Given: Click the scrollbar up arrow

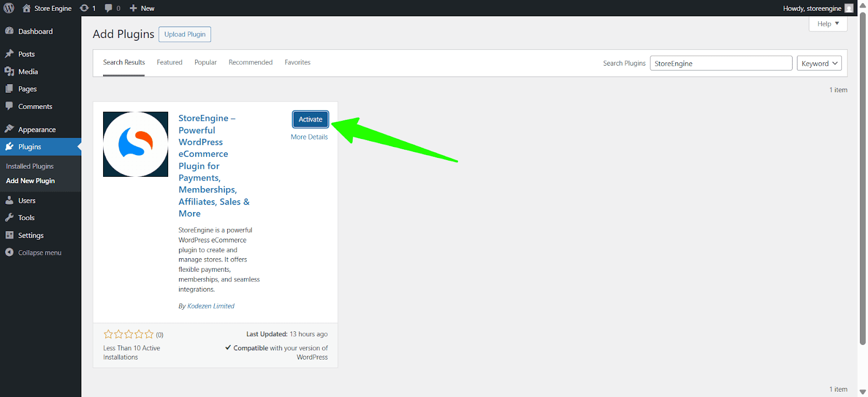Looking at the screenshot, I should (863, 5).
